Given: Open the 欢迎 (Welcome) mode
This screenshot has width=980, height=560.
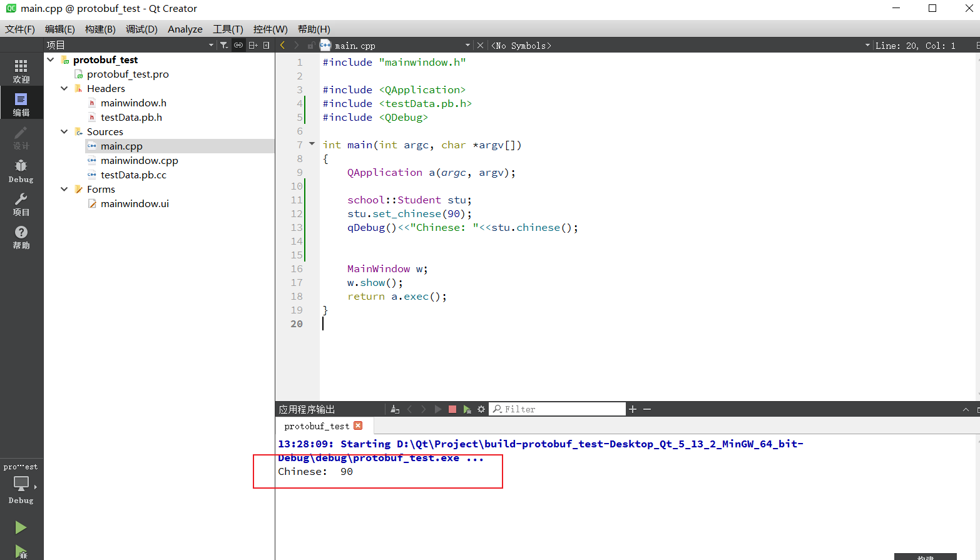Looking at the screenshot, I should (x=21, y=68).
